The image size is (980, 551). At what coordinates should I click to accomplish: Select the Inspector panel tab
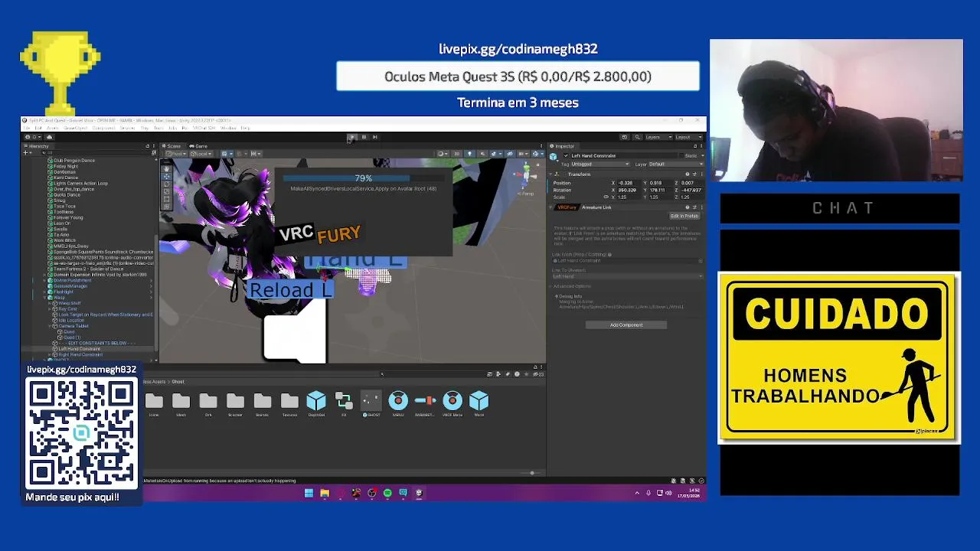point(563,146)
